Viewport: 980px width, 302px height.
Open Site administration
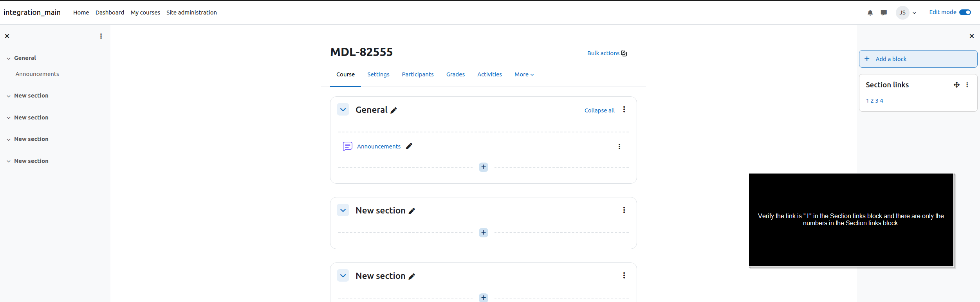point(191,13)
